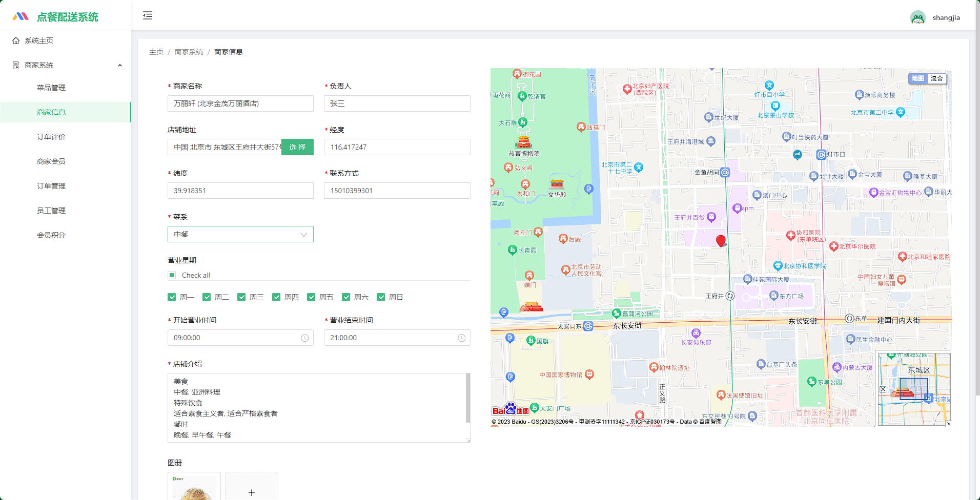Click the 商家名称 input field
The width and height of the screenshot is (980, 500).
click(x=240, y=103)
